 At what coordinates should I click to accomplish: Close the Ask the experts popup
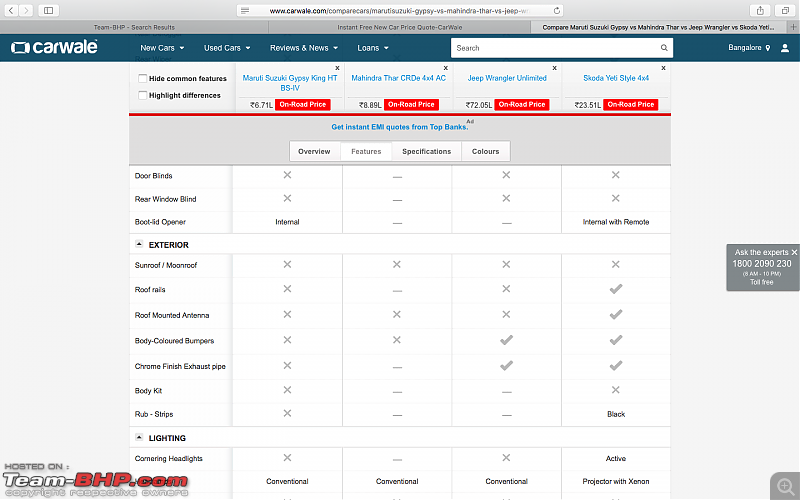794,252
